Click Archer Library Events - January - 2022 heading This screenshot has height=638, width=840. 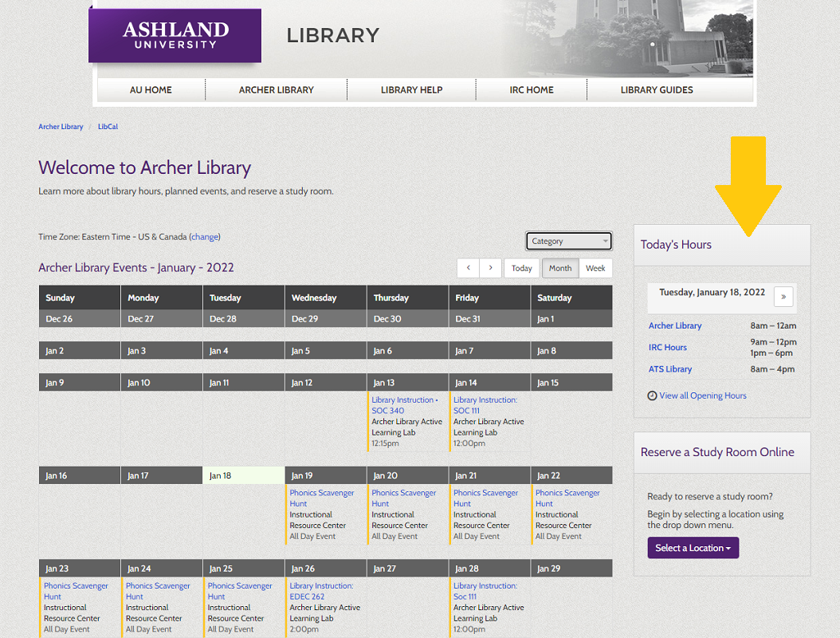(136, 267)
